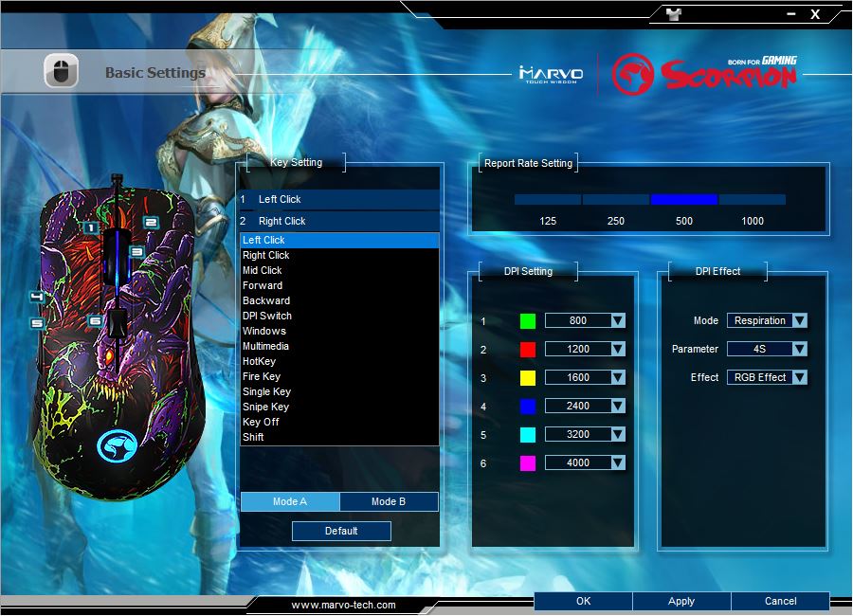Image resolution: width=853 pixels, height=616 pixels.
Task: Click side button marker 5 on mouse
Action: point(37,323)
